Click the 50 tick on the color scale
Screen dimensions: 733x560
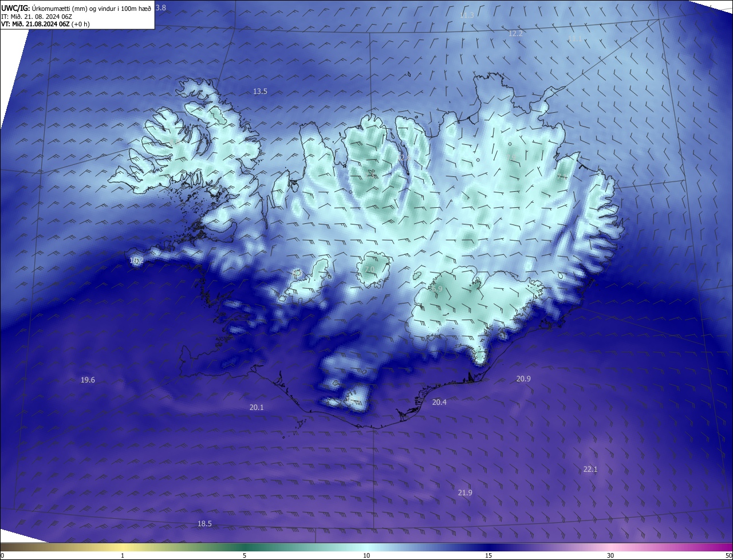coord(728,555)
